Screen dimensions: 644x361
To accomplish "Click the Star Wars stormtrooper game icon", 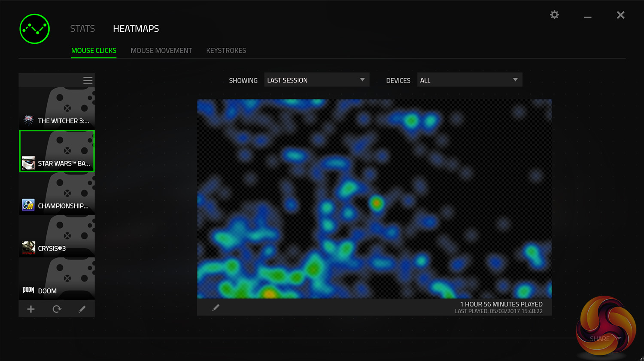I will (29, 163).
